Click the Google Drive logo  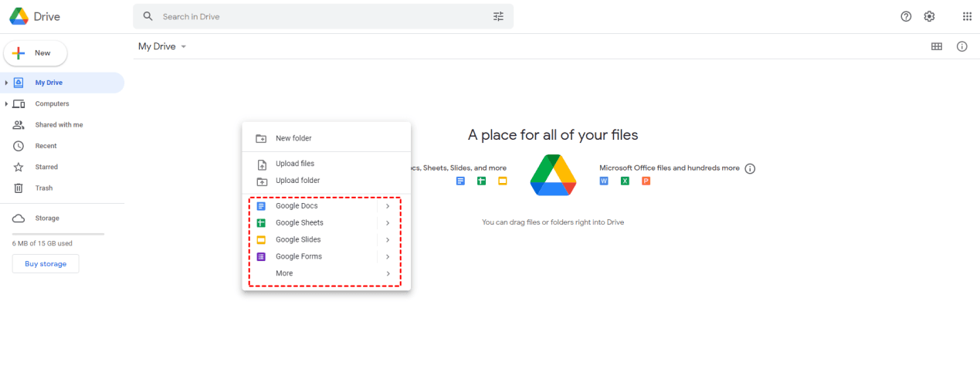pyautogui.click(x=19, y=16)
